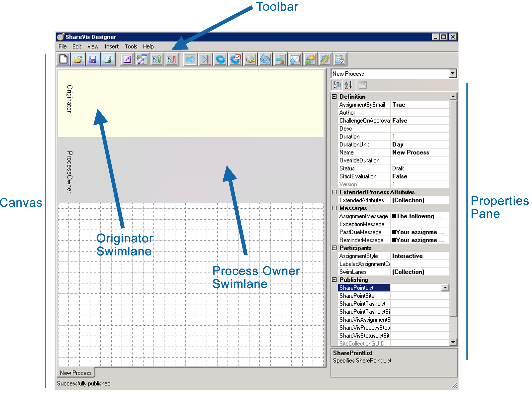Screen dimensions: 532x394
Task: Select the Status property row
Action: [394, 168]
